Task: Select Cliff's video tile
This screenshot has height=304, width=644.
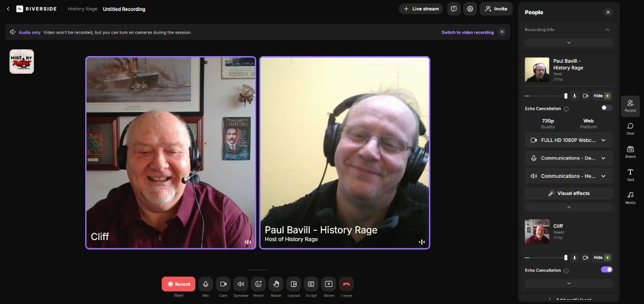Action: [x=171, y=152]
